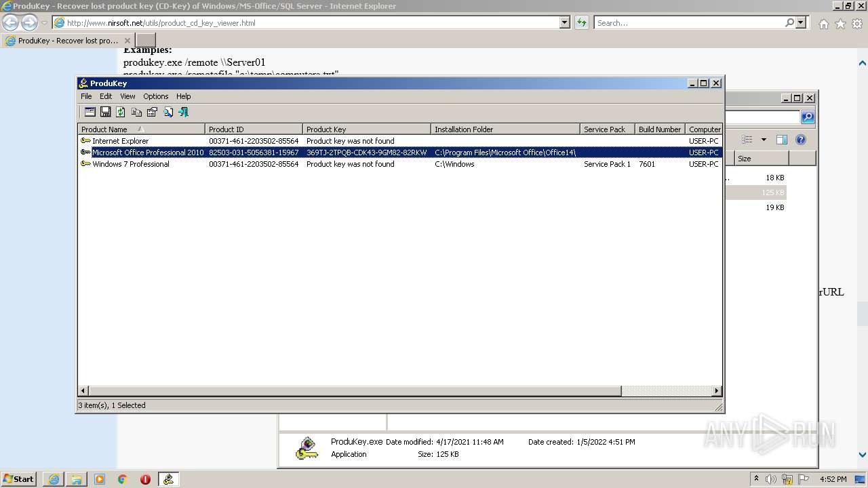
Task: Click the IE refresh page button
Action: (581, 23)
